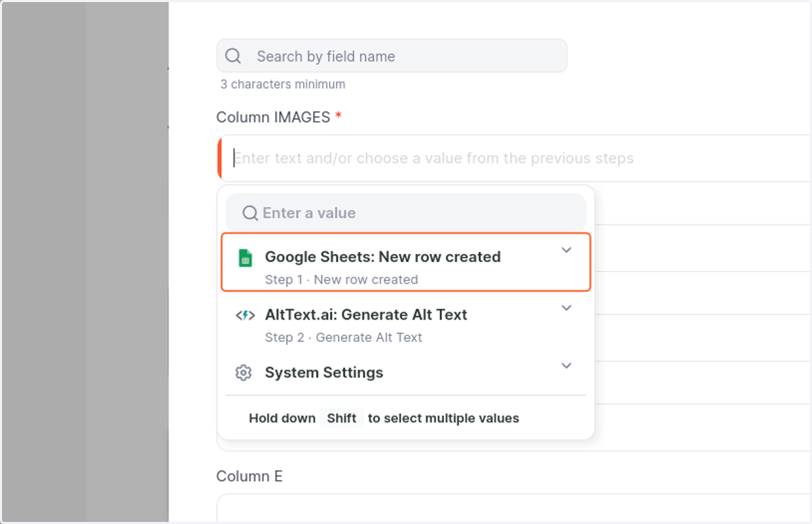Expand the Google Sheets: New row created chevron
This screenshot has height=524, width=812.
[x=567, y=250]
